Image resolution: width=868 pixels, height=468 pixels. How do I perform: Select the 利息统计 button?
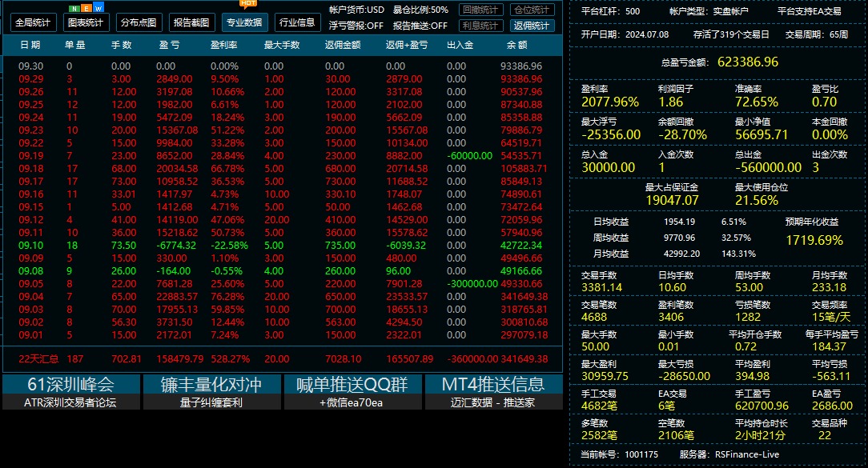(x=480, y=26)
